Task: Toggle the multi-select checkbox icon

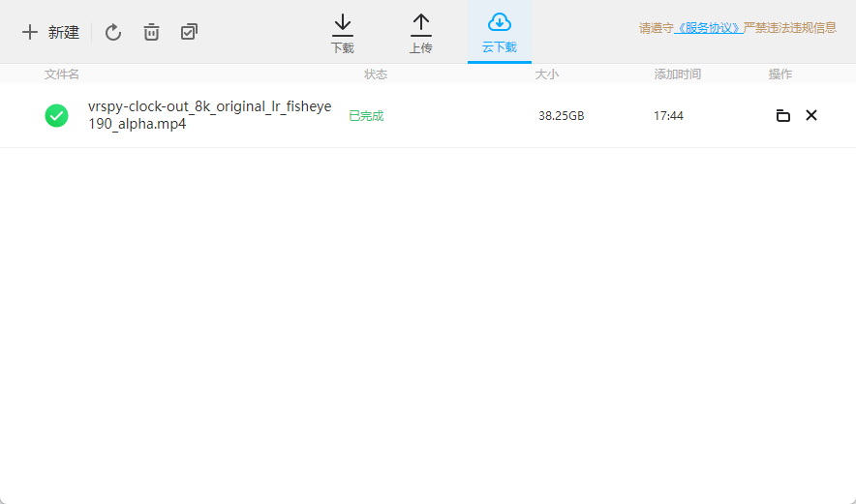Action: pyautogui.click(x=189, y=32)
